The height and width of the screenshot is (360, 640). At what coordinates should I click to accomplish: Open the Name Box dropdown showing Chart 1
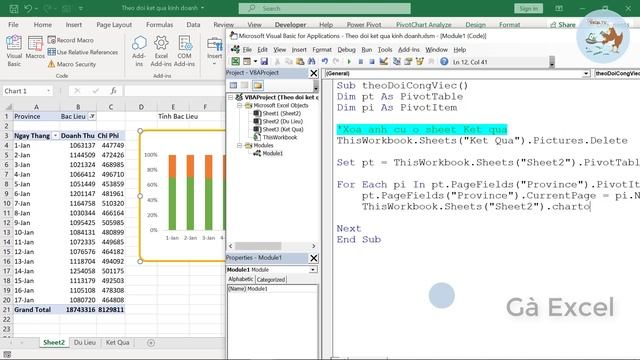pyautogui.click(x=49, y=91)
